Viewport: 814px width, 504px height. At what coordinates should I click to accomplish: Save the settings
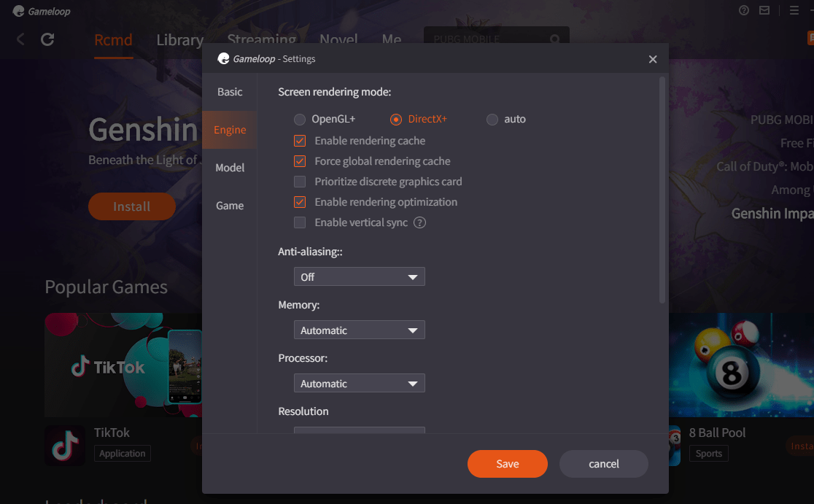[x=507, y=463]
